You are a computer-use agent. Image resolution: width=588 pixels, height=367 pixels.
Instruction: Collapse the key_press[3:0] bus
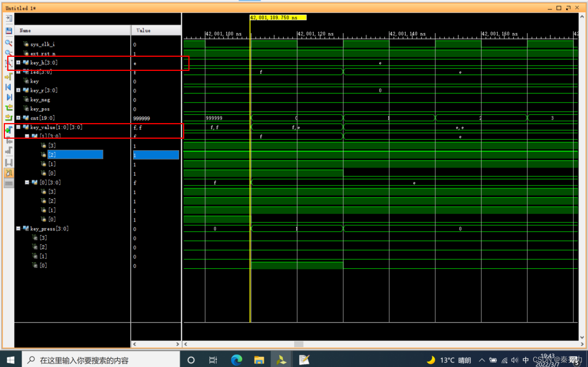[x=18, y=229]
